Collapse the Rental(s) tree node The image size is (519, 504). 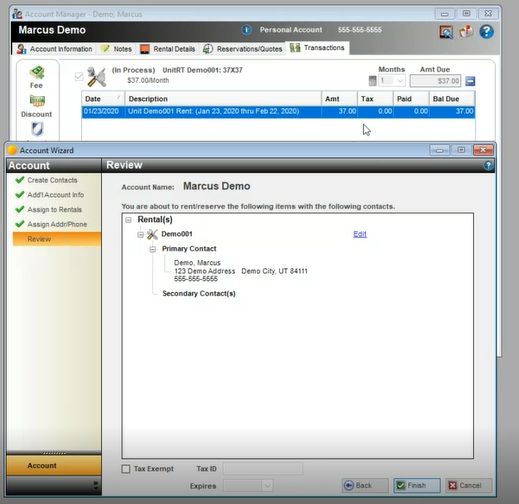(128, 220)
